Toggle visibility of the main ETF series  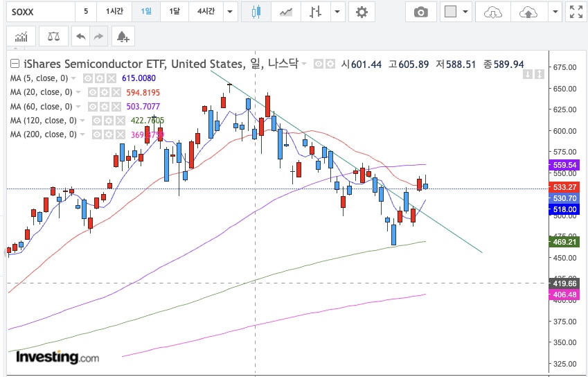pyautogui.click(x=319, y=64)
